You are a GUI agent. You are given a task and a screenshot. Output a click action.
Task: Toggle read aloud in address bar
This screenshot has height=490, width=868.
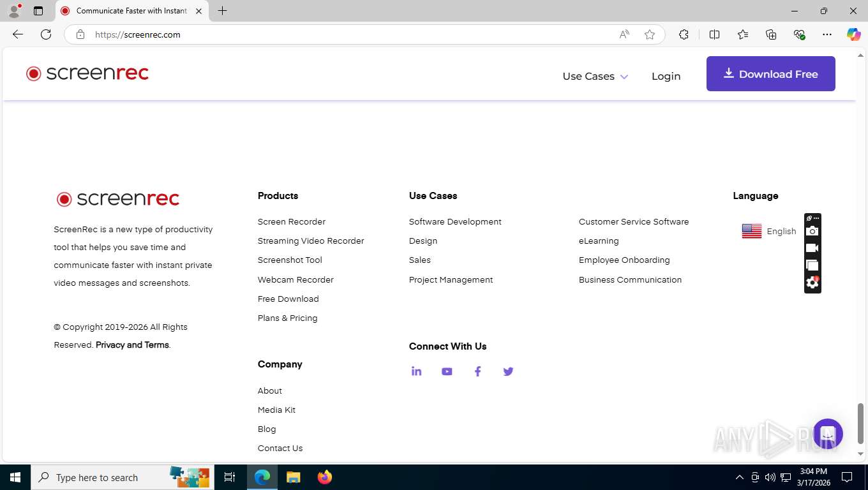pos(624,34)
